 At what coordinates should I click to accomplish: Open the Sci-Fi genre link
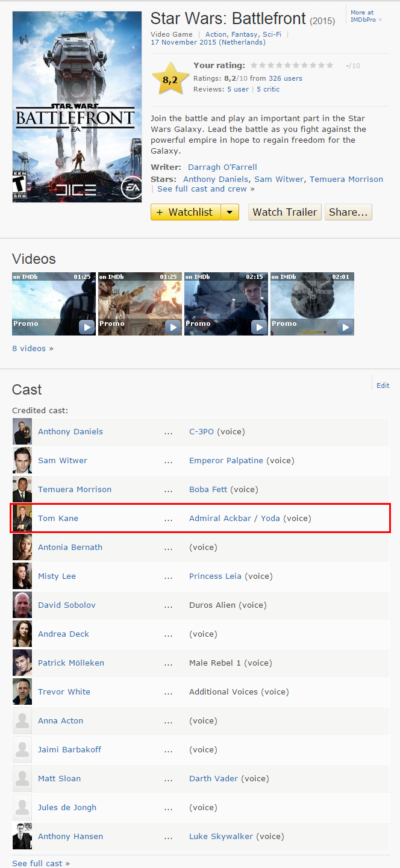[x=272, y=34]
